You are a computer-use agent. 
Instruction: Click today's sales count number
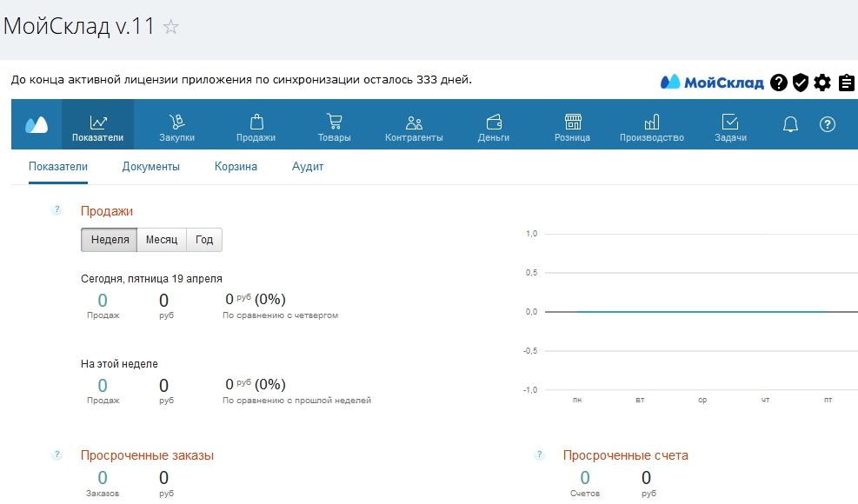[x=103, y=301]
